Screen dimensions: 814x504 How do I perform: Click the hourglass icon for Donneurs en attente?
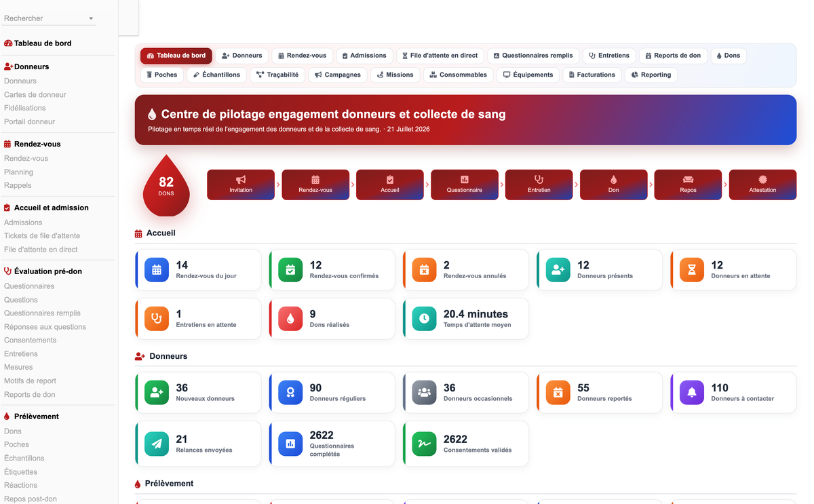[691, 270]
